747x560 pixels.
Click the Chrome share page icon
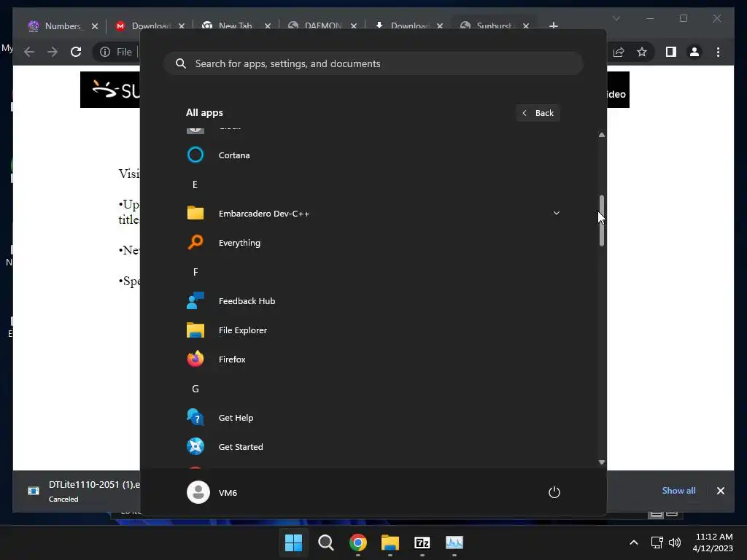619,52
